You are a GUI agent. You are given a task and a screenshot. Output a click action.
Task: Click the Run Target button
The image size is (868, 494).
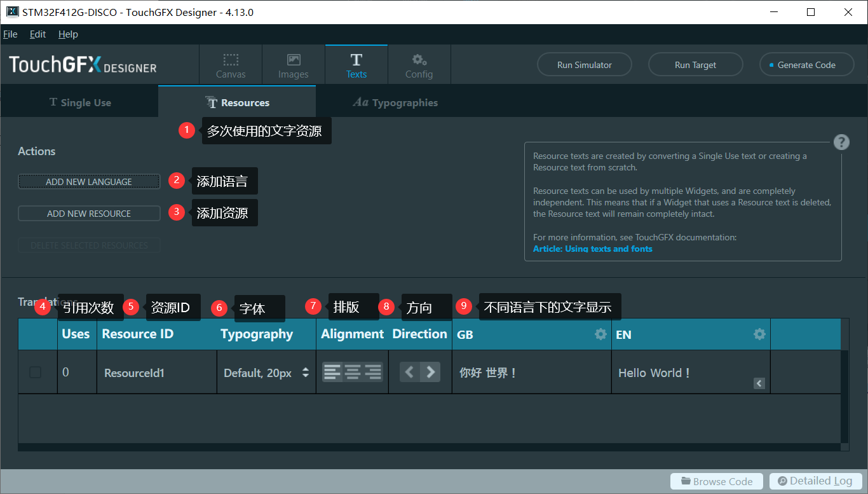(x=696, y=65)
